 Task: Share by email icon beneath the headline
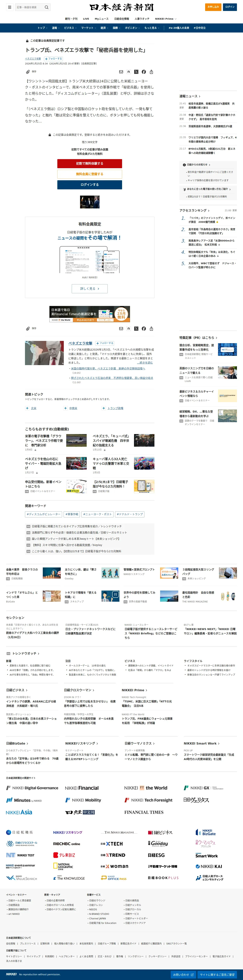click(x=121, y=71)
